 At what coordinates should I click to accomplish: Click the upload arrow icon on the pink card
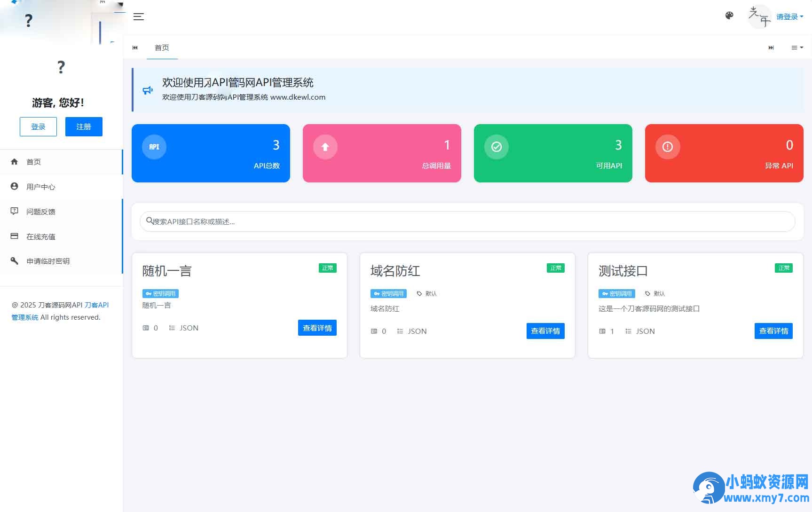click(x=325, y=147)
